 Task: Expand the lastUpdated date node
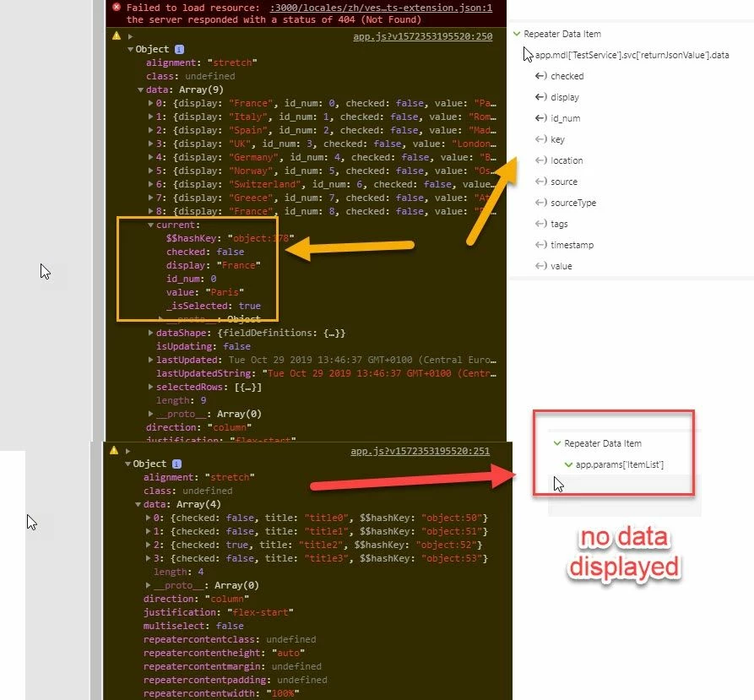click(x=150, y=359)
